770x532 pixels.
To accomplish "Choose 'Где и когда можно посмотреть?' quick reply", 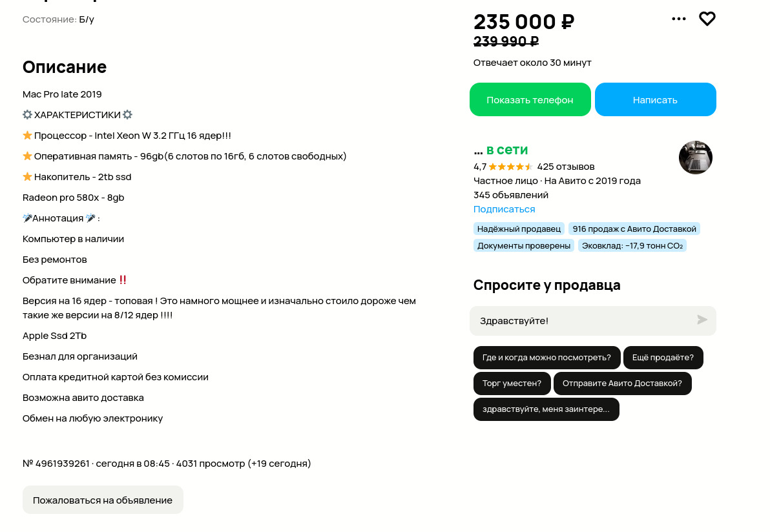I will [546, 358].
